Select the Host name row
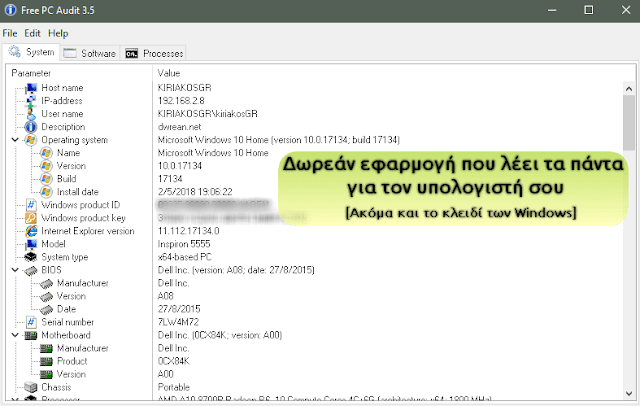Screen dimensions: 640x406 click(x=315, y=88)
